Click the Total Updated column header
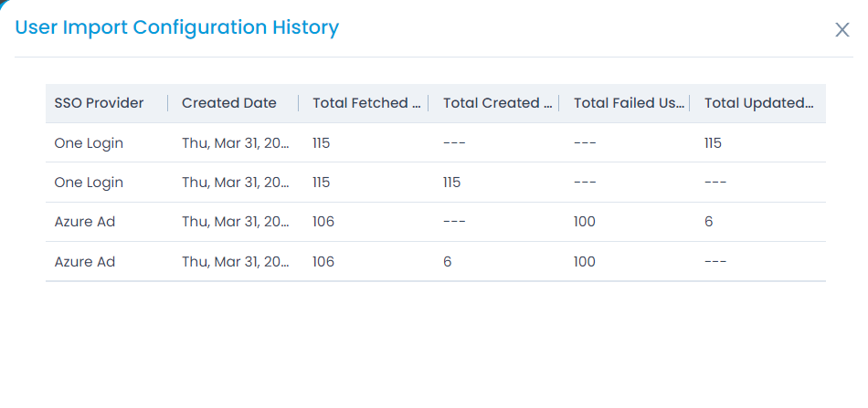 click(x=759, y=103)
